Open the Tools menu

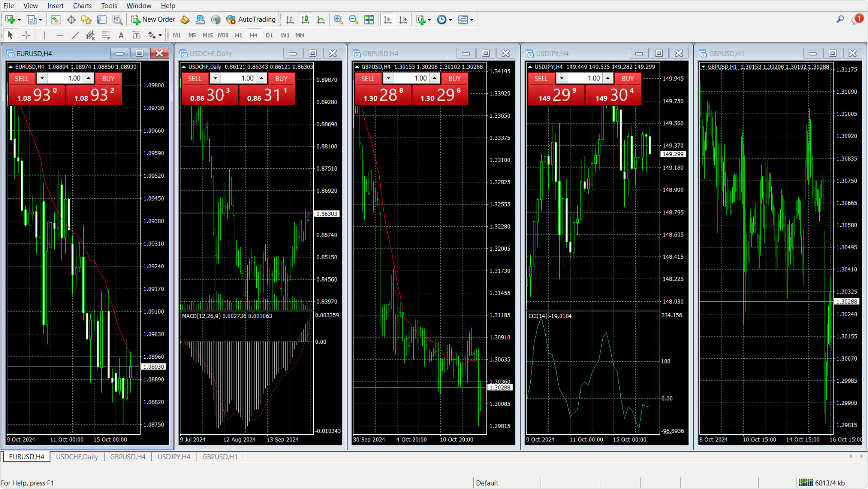pos(109,6)
